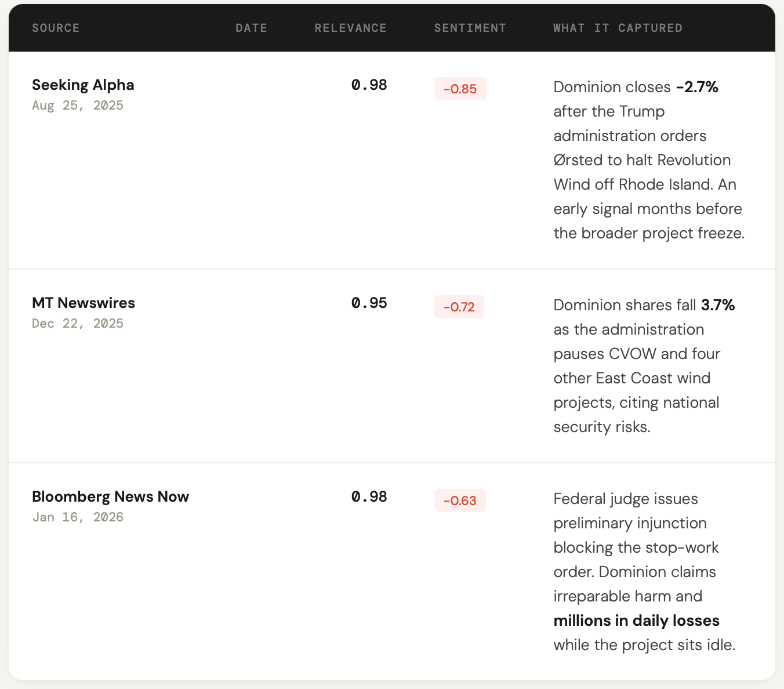784x689 pixels.
Task: Select the Seeking Alpha source name
Action: (83, 85)
